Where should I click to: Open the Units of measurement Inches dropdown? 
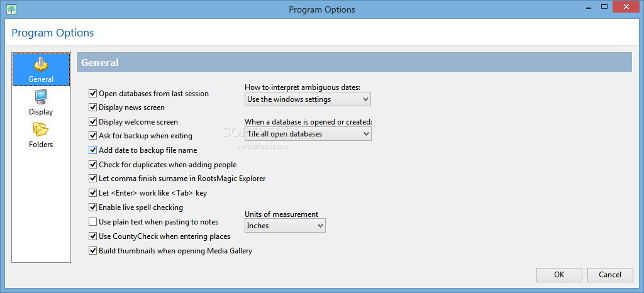point(285,225)
